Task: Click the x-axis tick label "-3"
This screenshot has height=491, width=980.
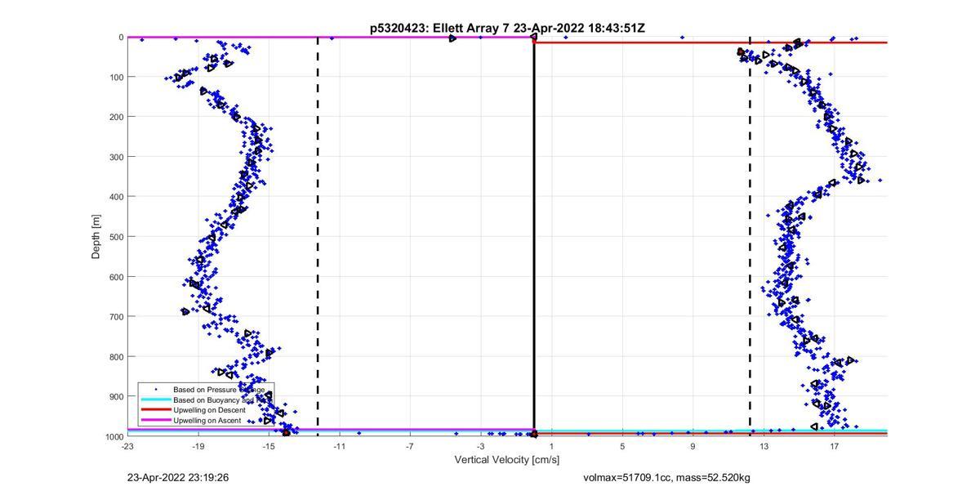Action: [x=481, y=447]
